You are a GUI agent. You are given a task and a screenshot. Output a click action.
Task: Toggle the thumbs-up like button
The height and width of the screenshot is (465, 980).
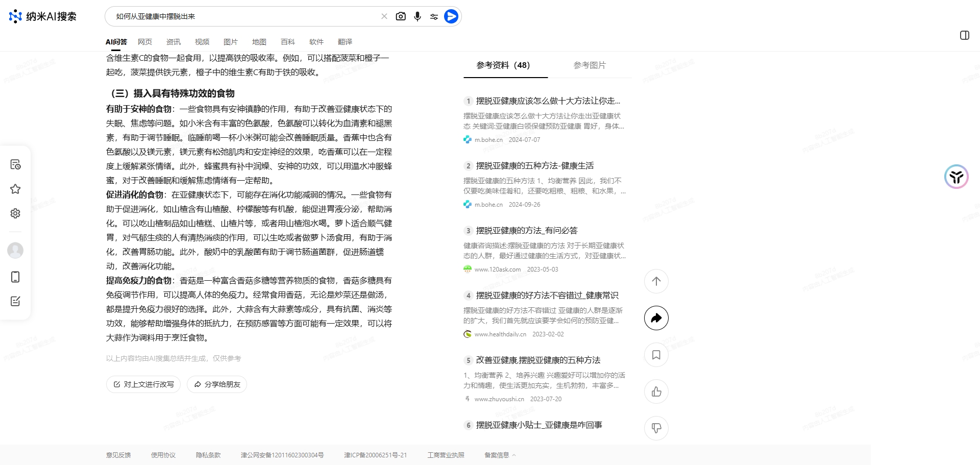(x=656, y=391)
